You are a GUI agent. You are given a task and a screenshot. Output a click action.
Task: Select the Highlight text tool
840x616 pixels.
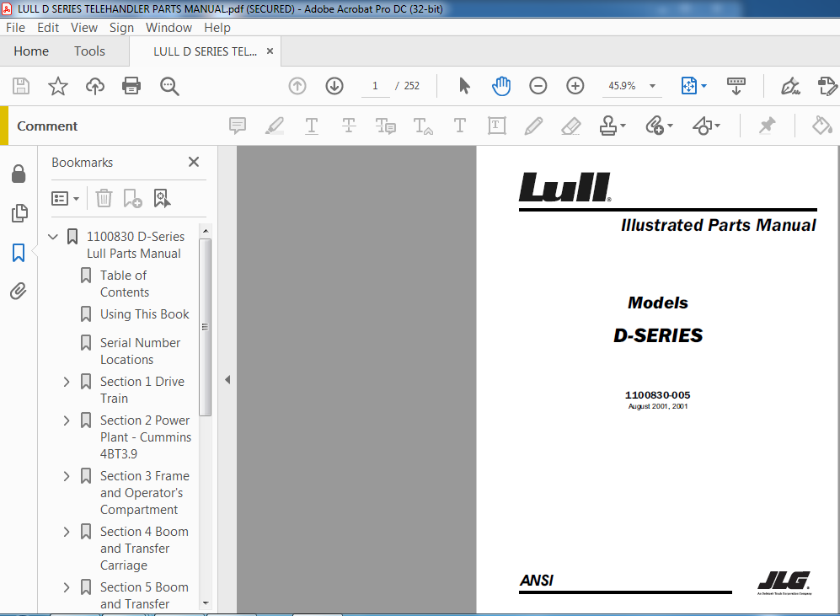(275, 126)
